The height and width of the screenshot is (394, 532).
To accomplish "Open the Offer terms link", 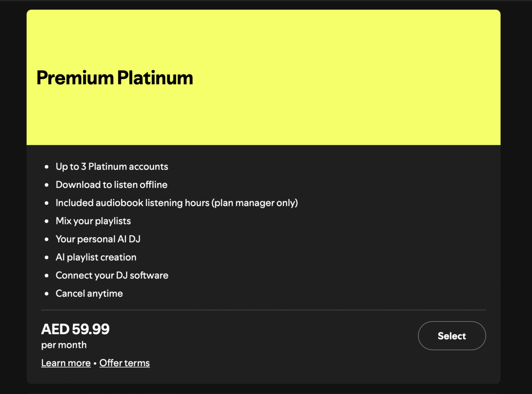I will (x=125, y=363).
